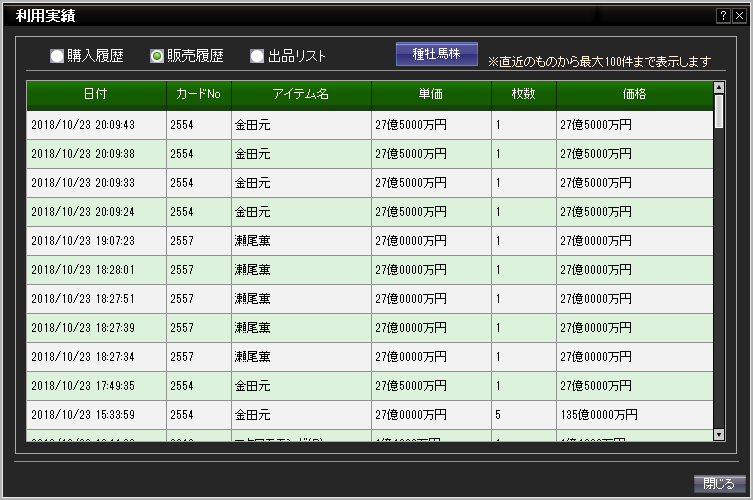Click the vertical scrollbar thumb
The height and width of the screenshot is (500, 753).
click(x=718, y=111)
